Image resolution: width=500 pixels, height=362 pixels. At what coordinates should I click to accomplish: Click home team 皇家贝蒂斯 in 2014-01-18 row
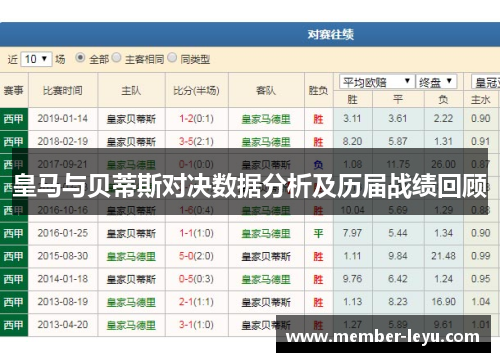131,279
